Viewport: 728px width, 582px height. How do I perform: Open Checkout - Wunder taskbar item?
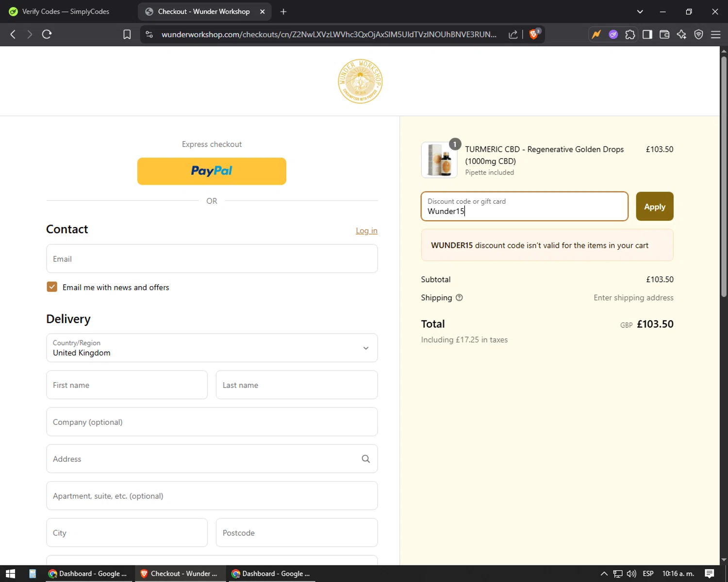click(x=179, y=574)
